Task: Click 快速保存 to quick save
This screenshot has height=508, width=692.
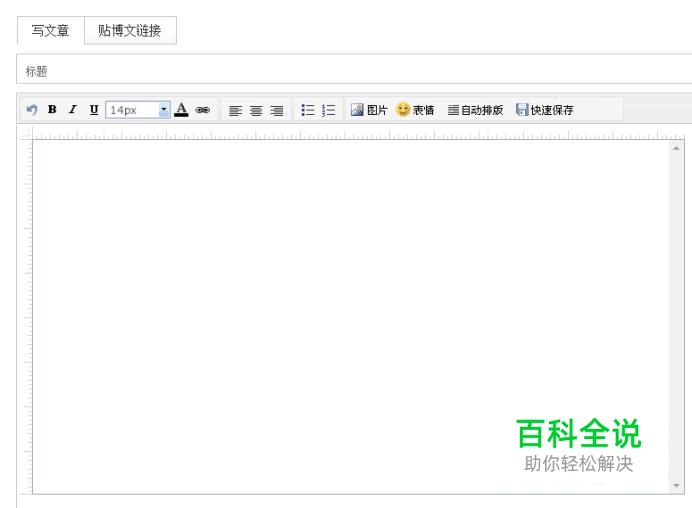Action: [x=545, y=110]
